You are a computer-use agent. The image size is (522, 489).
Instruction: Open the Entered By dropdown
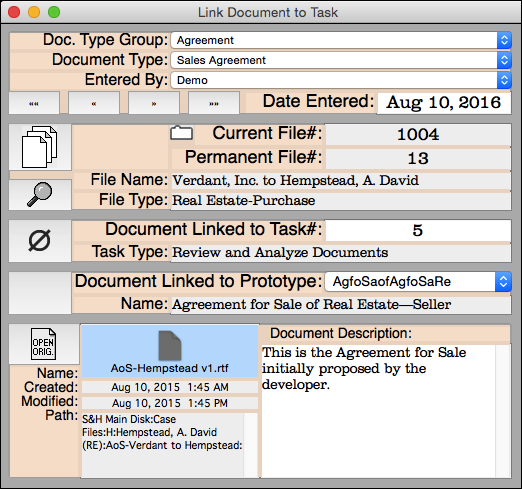[x=341, y=80]
